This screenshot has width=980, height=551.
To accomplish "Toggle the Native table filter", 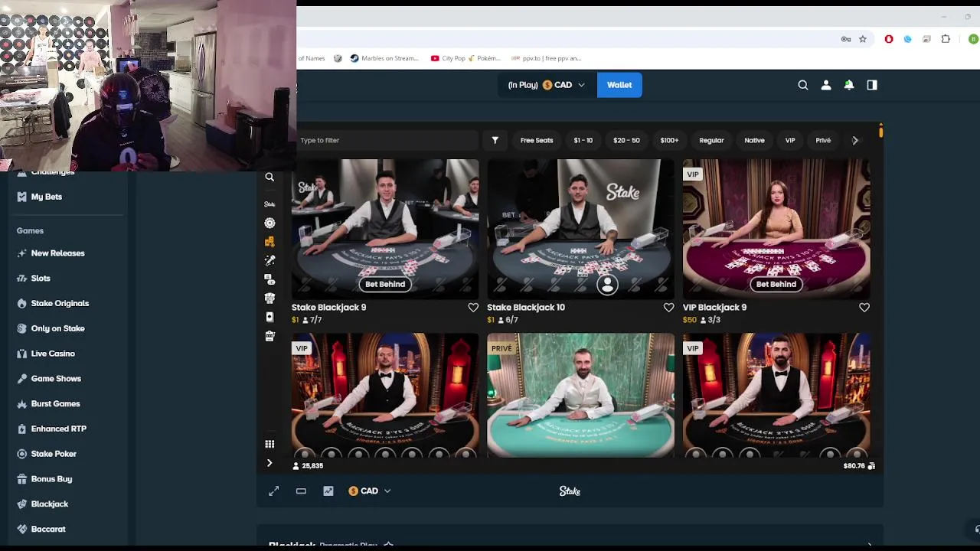I will (754, 140).
